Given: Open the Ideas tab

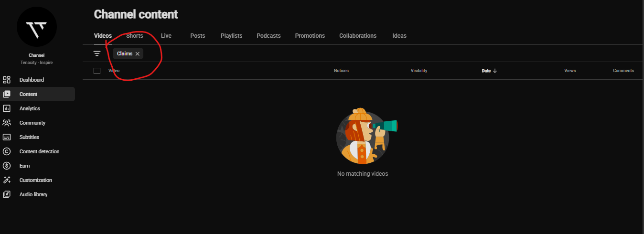Looking at the screenshot, I should 399,36.
